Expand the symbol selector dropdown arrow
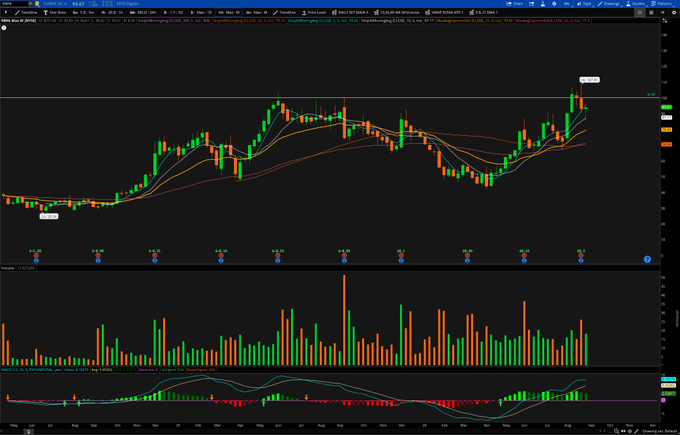 tap(30, 3)
